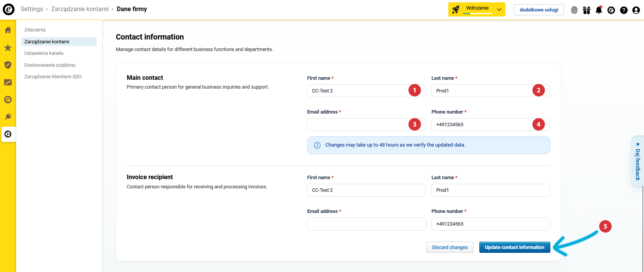Click the gift icon in the header
Image resolution: width=644 pixels, height=272 pixels.
(x=586, y=10)
